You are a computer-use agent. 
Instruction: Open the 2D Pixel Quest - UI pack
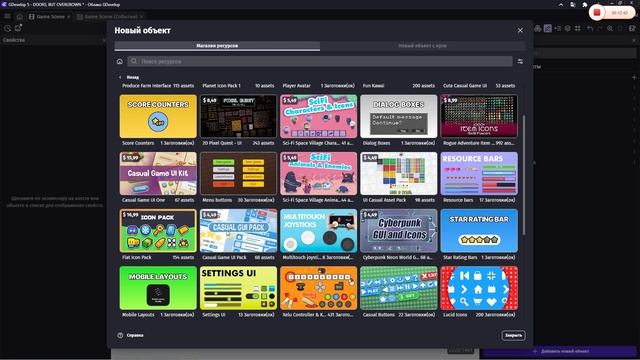click(x=238, y=116)
